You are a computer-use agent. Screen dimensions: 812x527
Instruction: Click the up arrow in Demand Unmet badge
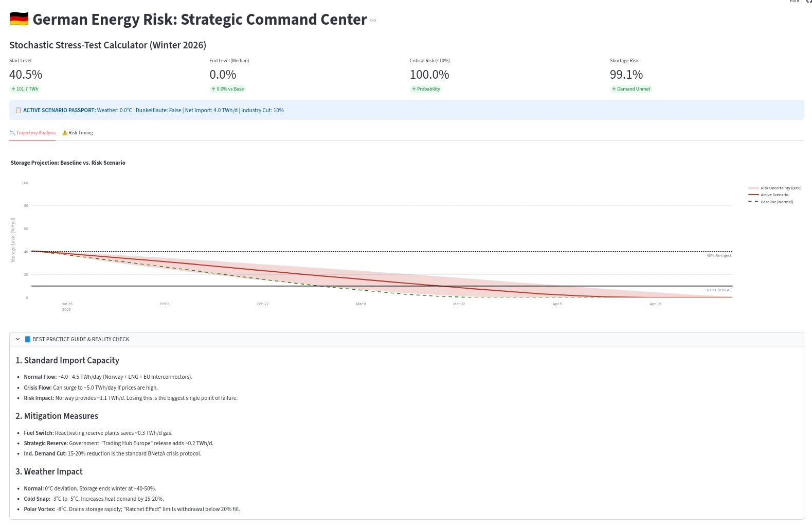pos(613,89)
